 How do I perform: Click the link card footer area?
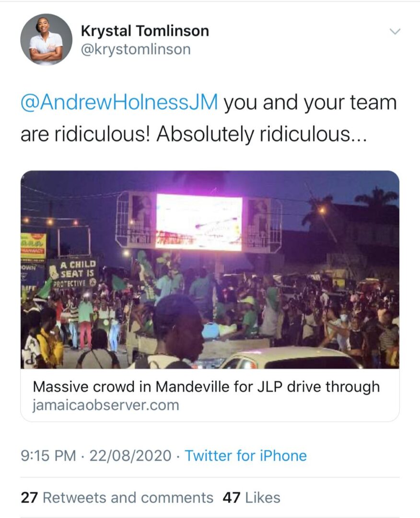pyautogui.click(x=210, y=395)
